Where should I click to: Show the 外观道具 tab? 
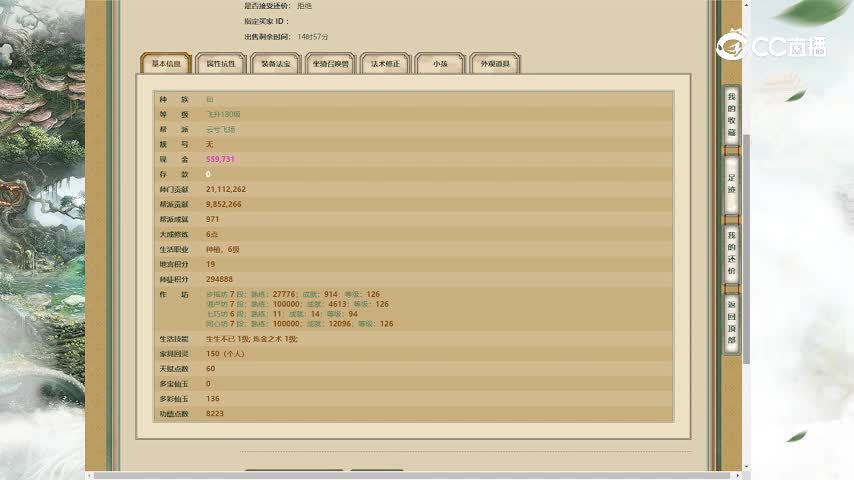(x=495, y=64)
